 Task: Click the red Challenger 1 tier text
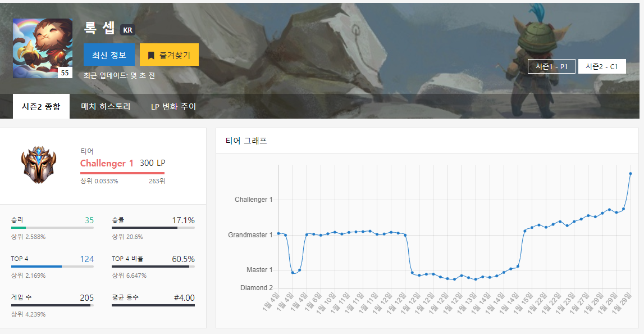(107, 163)
